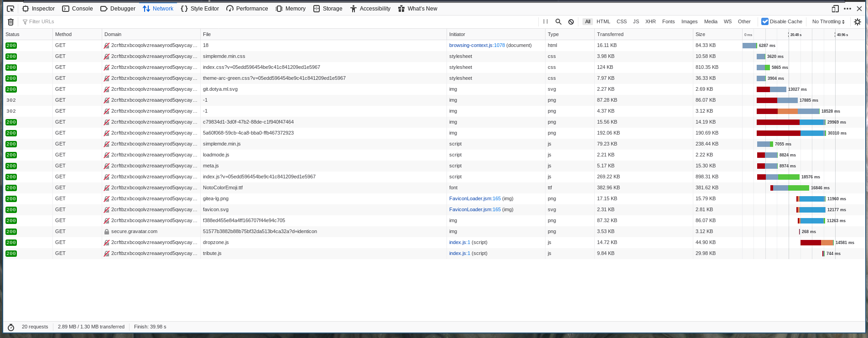Sort requests by Transferred column

pyautogui.click(x=610, y=34)
